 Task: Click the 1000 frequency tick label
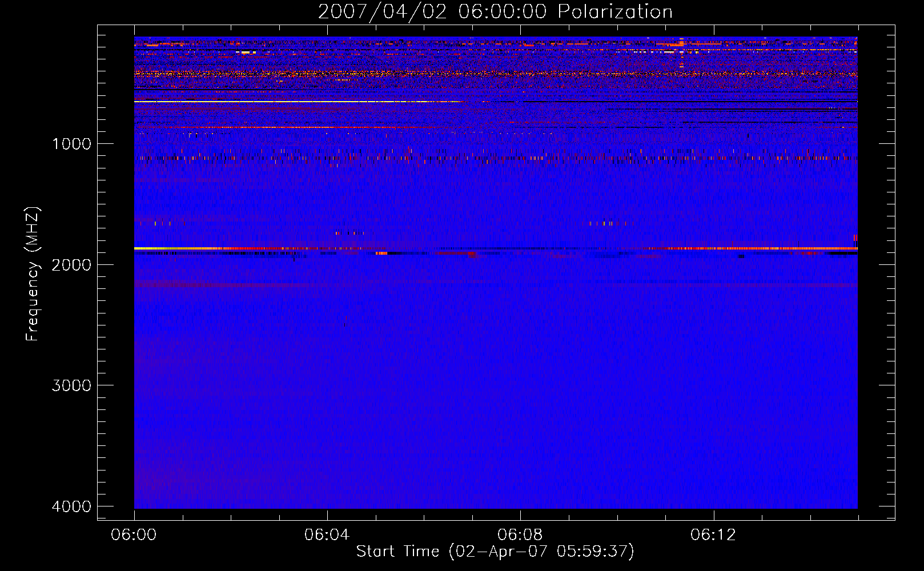point(71,144)
